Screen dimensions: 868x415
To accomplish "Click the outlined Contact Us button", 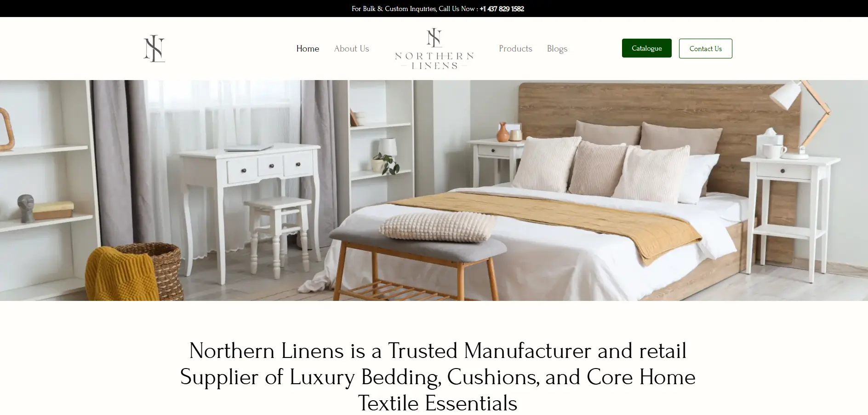I will (x=705, y=48).
